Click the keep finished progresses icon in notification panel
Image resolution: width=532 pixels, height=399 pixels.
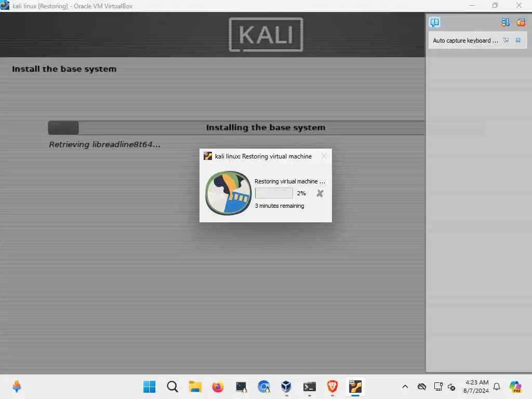tap(506, 22)
